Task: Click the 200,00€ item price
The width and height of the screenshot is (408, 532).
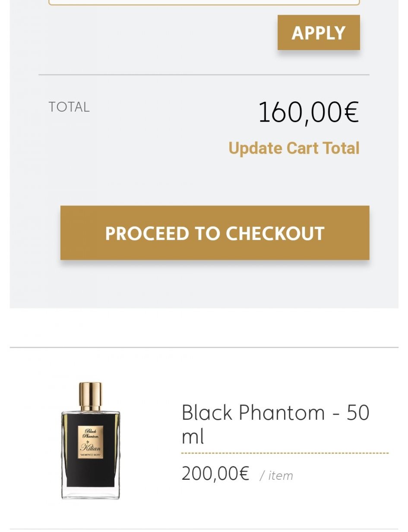Action: [x=215, y=474]
